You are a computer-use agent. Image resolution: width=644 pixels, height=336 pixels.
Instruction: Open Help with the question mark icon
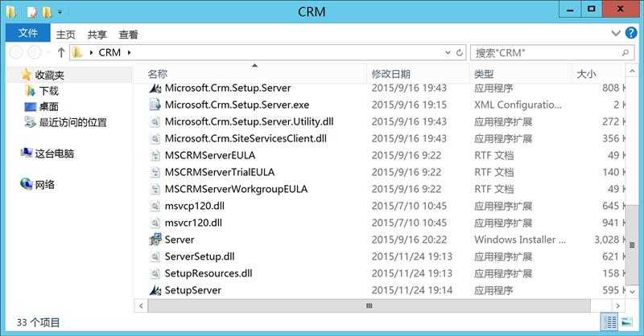(631, 33)
